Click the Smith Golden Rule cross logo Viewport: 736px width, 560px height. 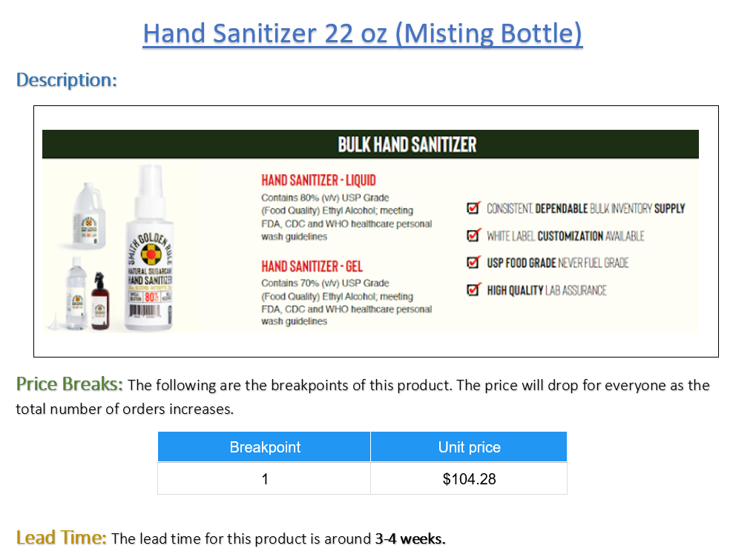(151, 255)
